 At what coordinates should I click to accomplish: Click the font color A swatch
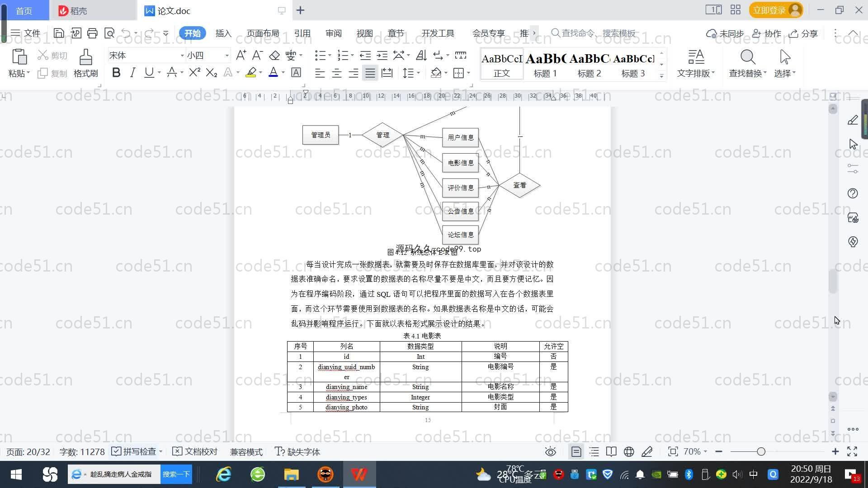click(x=273, y=72)
